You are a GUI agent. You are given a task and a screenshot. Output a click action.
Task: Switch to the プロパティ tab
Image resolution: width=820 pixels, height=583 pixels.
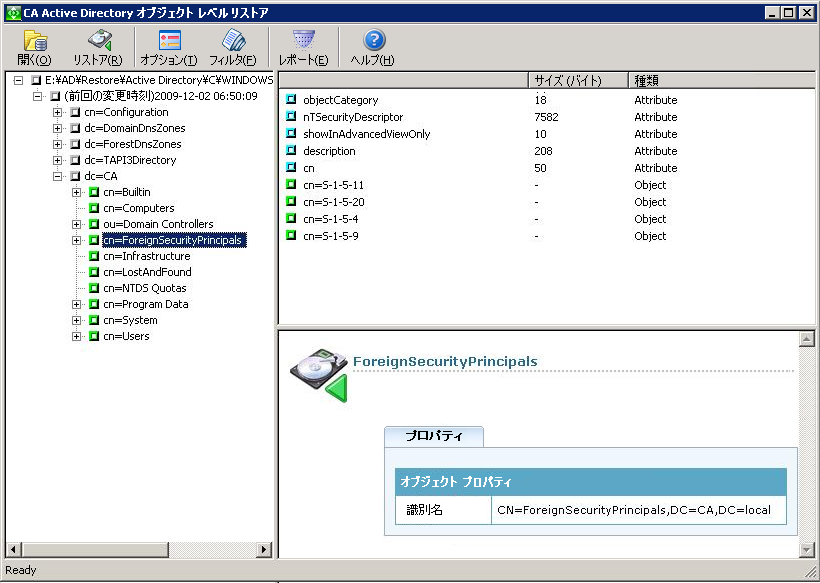434,437
